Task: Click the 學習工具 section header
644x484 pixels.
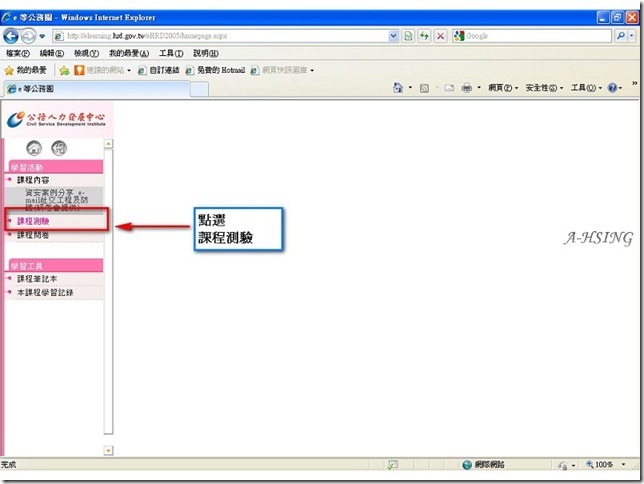Action: tap(56, 265)
